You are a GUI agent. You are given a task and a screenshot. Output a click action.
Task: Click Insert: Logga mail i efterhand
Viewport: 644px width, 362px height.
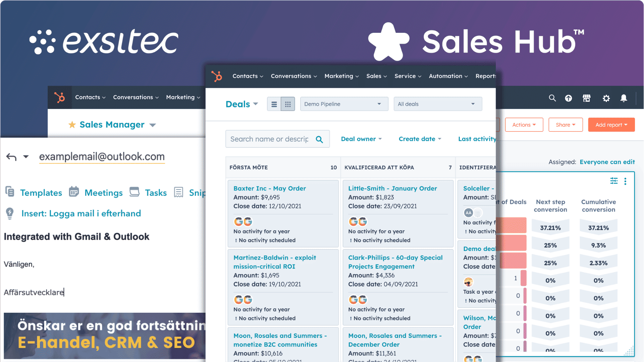[x=81, y=214]
